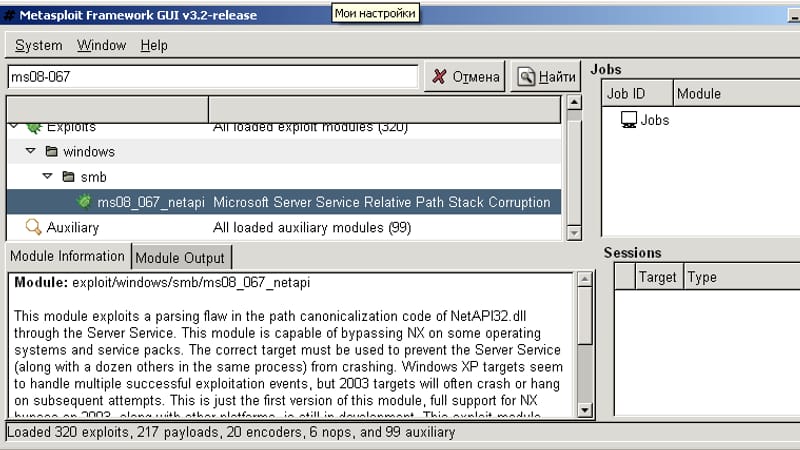This screenshot has height=450, width=800.
Task: Click the second blank column header in module tree
Action: (x=385, y=109)
